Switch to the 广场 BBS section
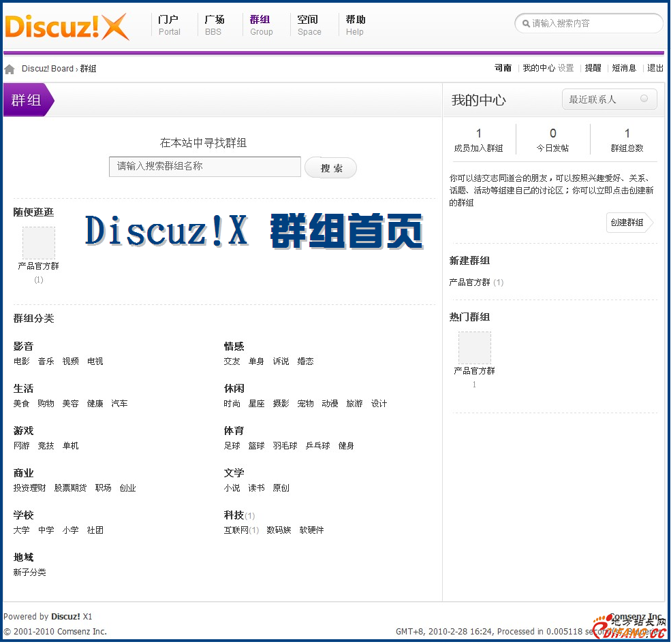This screenshot has height=644, width=671. [214, 25]
